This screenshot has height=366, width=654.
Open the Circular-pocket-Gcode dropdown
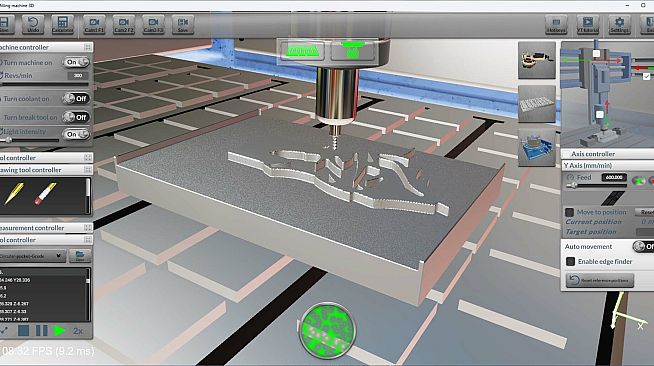point(32,256)
